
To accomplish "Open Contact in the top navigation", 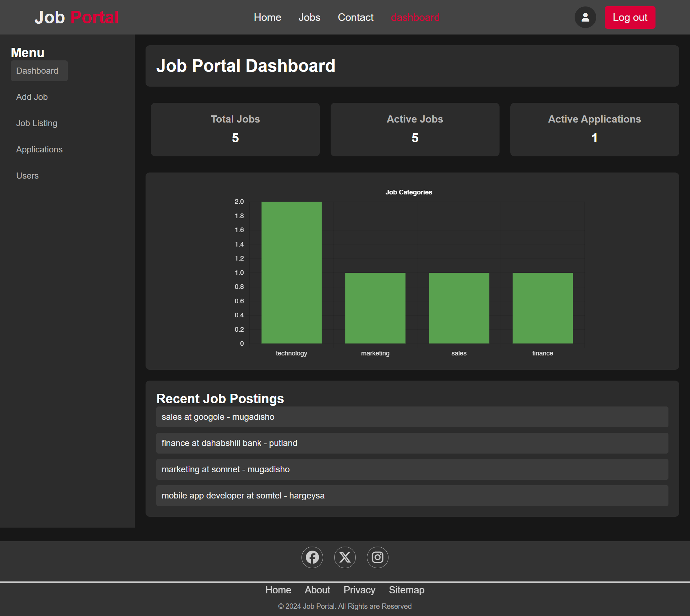I will [x=355, y=17].
